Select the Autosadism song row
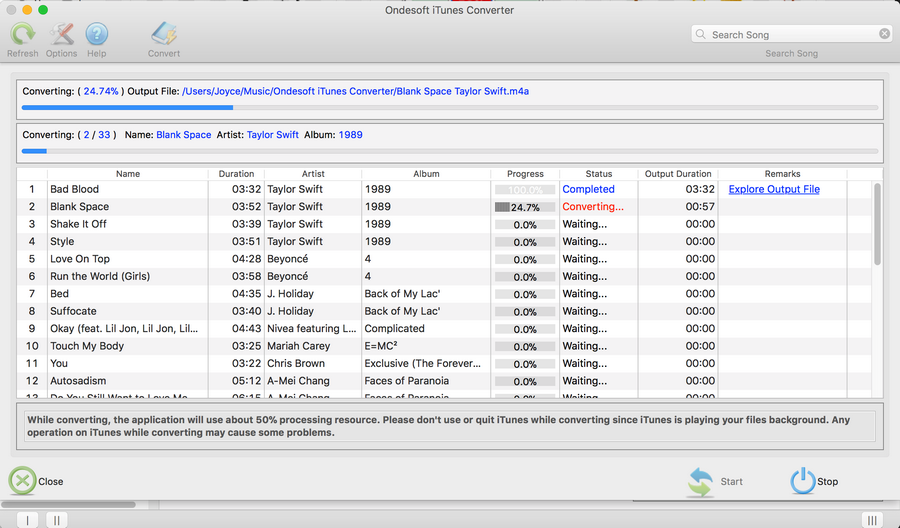This screenshot has height=528, width=900. 444,381
